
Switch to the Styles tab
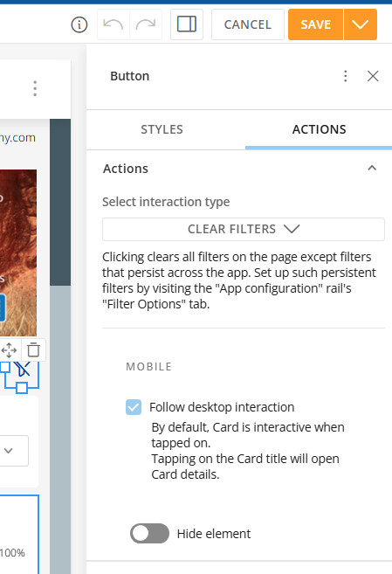162,129
